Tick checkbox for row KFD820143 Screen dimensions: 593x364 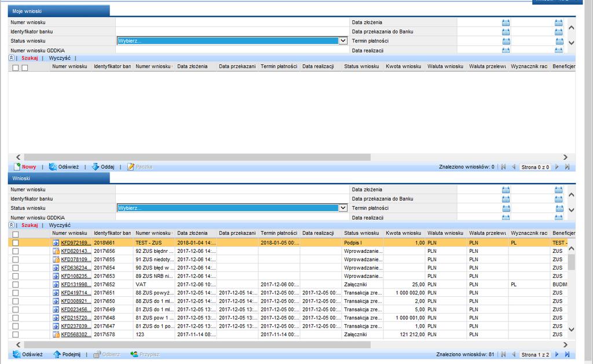tap(16, 251)
